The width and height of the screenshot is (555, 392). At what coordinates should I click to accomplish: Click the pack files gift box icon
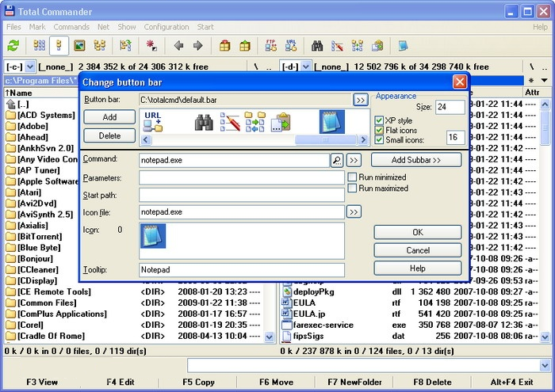pos(224,46)
